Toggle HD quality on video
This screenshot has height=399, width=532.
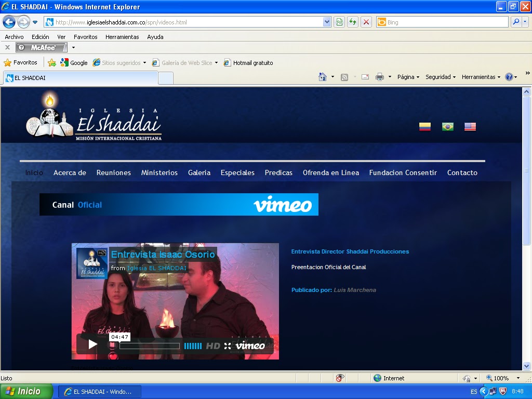[x=213, y=346]
